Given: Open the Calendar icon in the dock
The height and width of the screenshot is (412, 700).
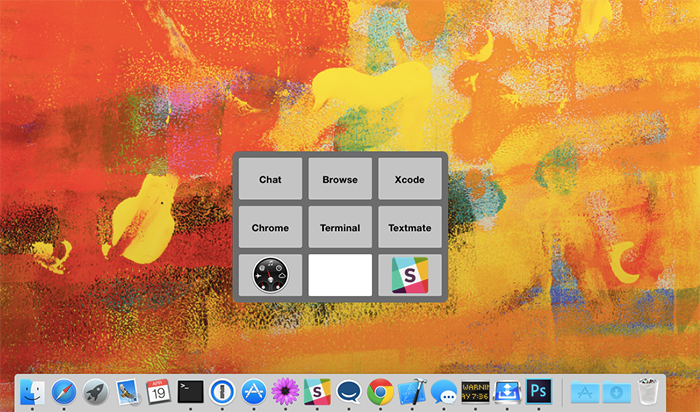Looking at the screenshot, I should 159,392.
